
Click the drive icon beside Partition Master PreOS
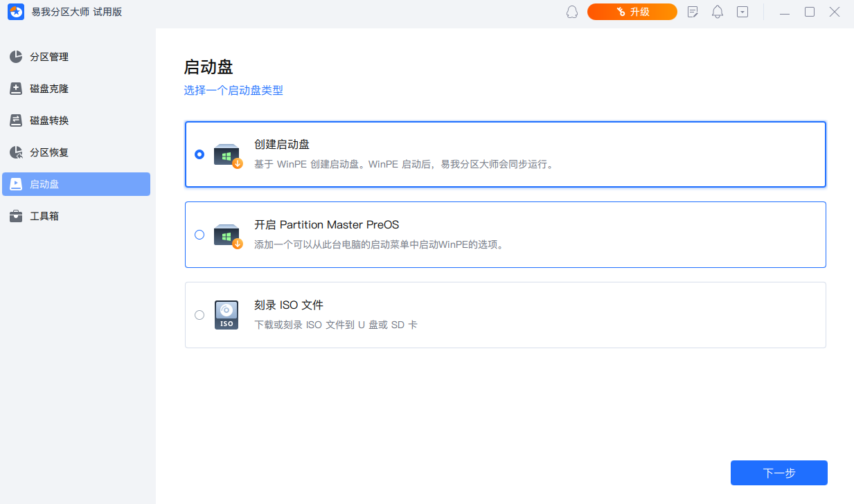227,235
